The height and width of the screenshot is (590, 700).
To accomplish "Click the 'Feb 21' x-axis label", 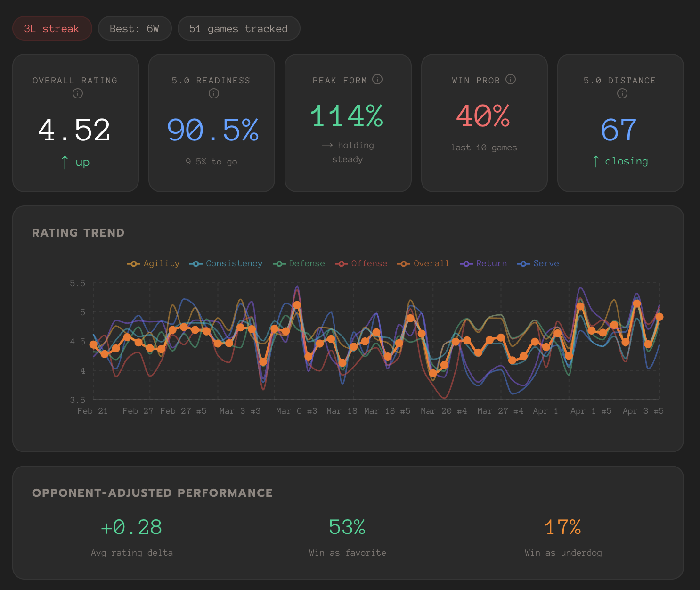I will pos(92,411).
